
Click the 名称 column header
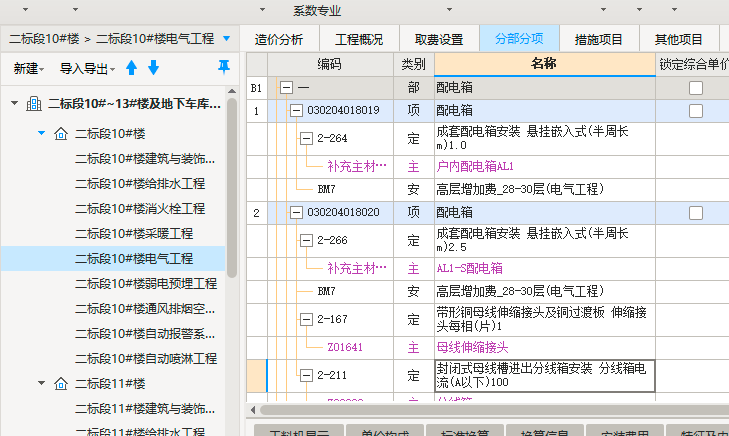point(544,64)
